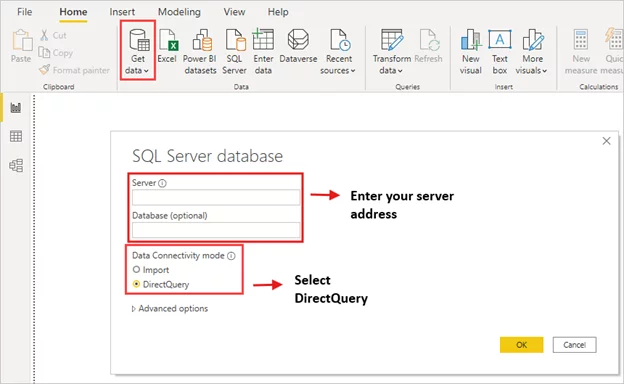The width and height of the screenshot is (624, 384).
Task: Open the Transform data menu
Action: click(x=392, y=52)
